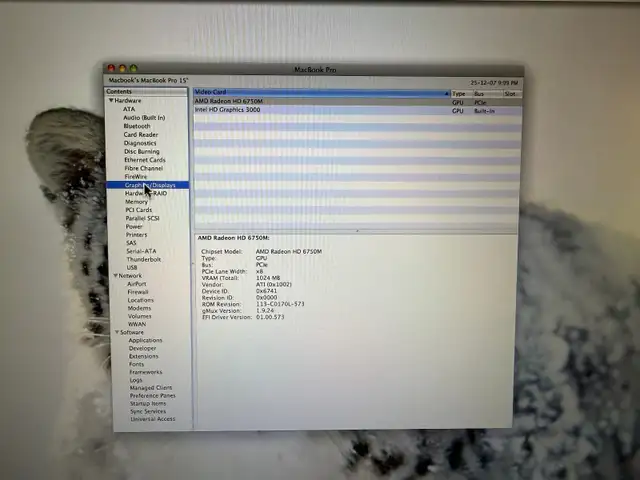This screenshot has width=640, height=480.
Task: Select WWAN under Network
Action: (137, 324)
